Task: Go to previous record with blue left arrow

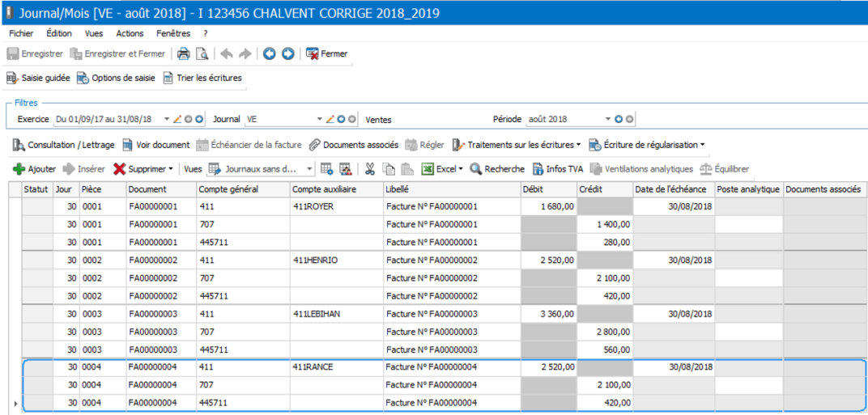Action: coord(269,53)
